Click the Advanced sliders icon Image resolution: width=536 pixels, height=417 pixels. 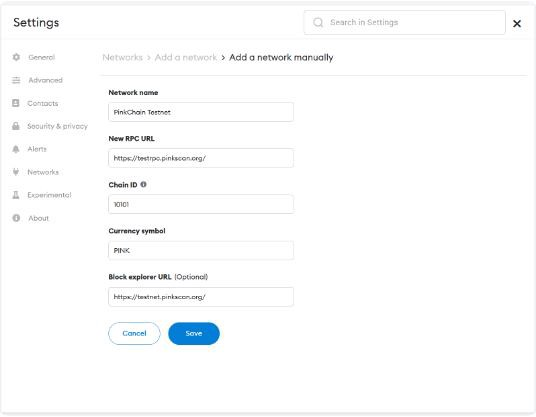16,80
